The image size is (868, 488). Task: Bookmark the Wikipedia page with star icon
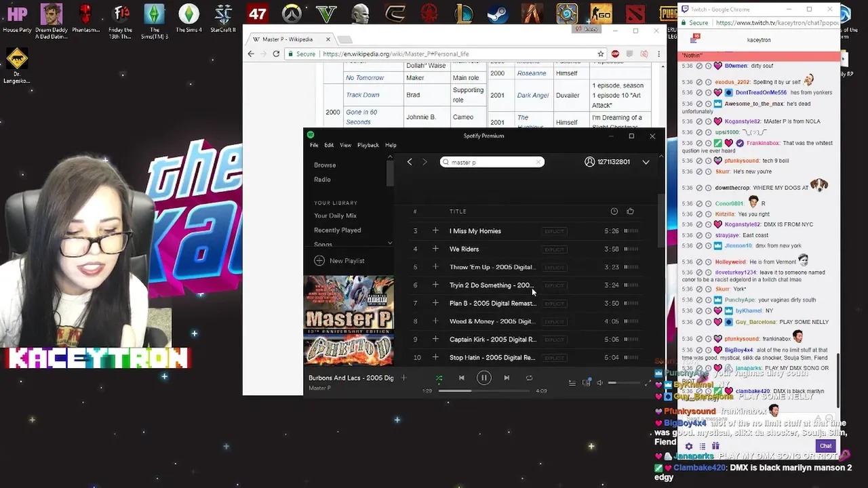tap(601, 54)
